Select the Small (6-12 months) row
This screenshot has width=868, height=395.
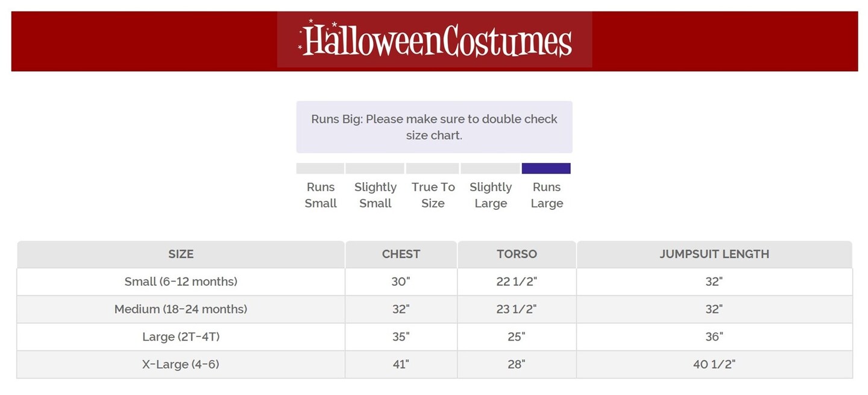click(x=181, y=282)
